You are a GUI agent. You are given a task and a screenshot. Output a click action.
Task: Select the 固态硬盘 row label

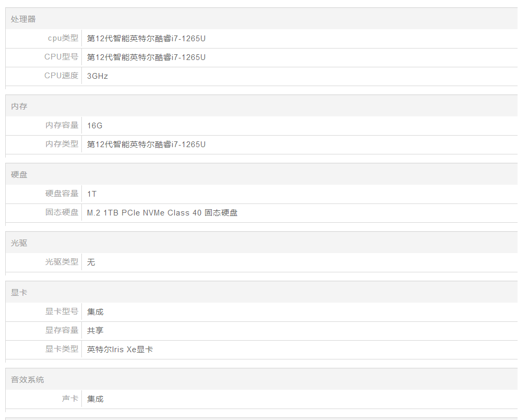(62, 212)
